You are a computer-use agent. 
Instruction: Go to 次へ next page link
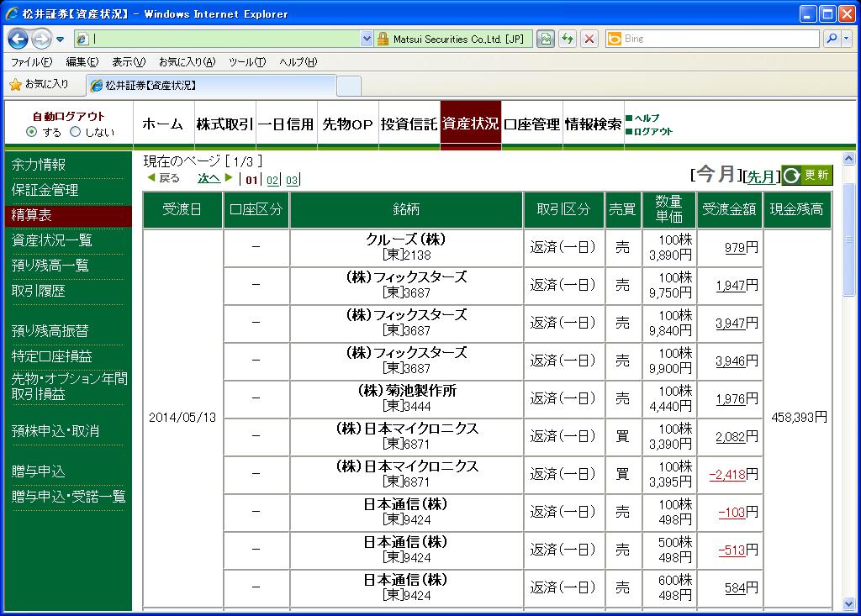click(x=209, y=178)
